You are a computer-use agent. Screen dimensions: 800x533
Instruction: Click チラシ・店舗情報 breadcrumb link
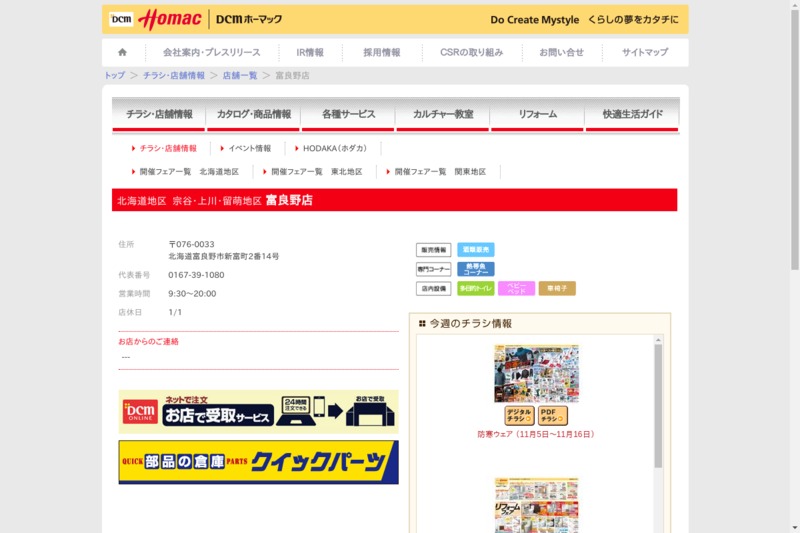(174, 75)
